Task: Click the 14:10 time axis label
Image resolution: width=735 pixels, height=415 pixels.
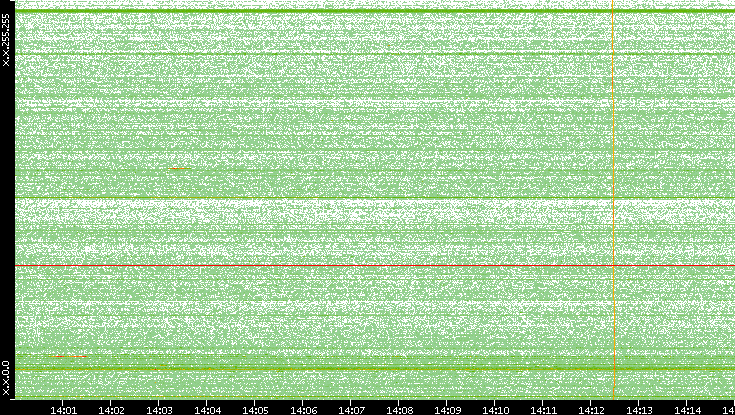Action: (x=495, y=410)
